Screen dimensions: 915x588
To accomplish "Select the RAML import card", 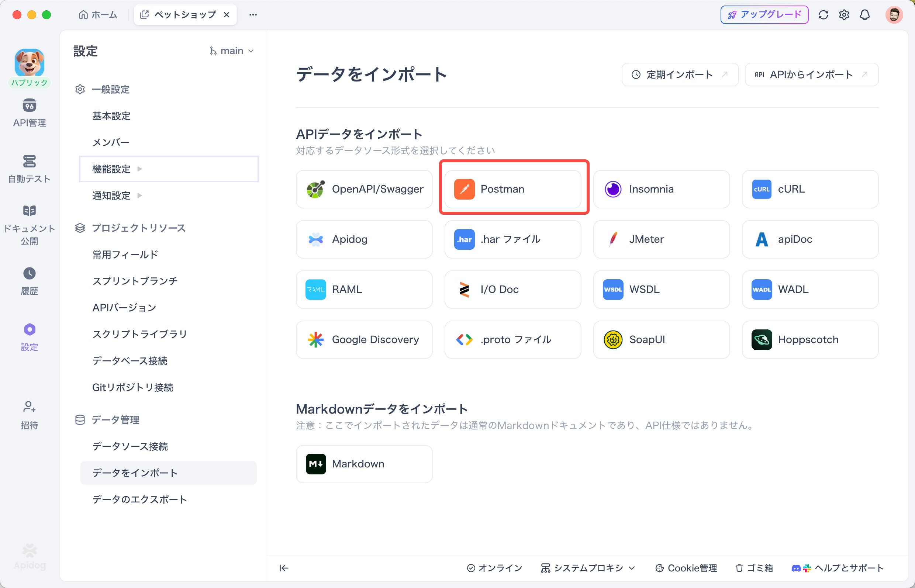I will coord(364,290).
